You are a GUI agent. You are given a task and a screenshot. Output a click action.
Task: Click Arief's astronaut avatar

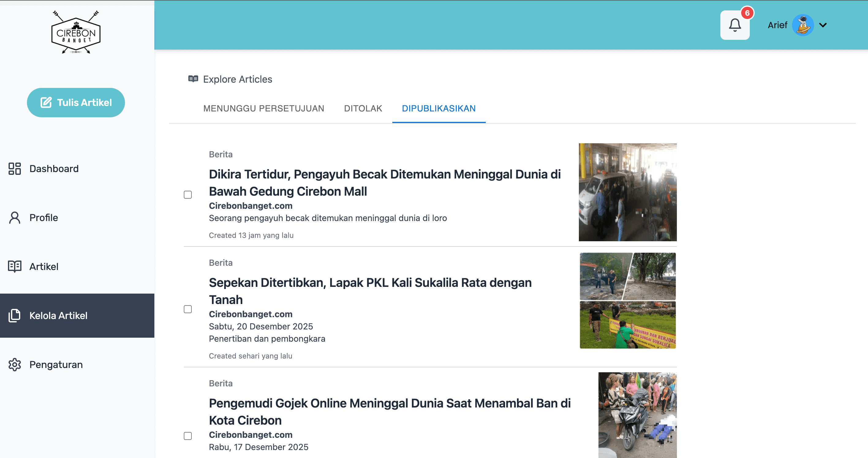803,25
